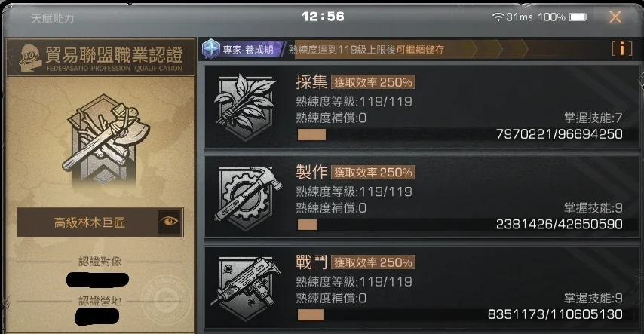Click the 採集 gathering leaf badge icon

[245, 106]
